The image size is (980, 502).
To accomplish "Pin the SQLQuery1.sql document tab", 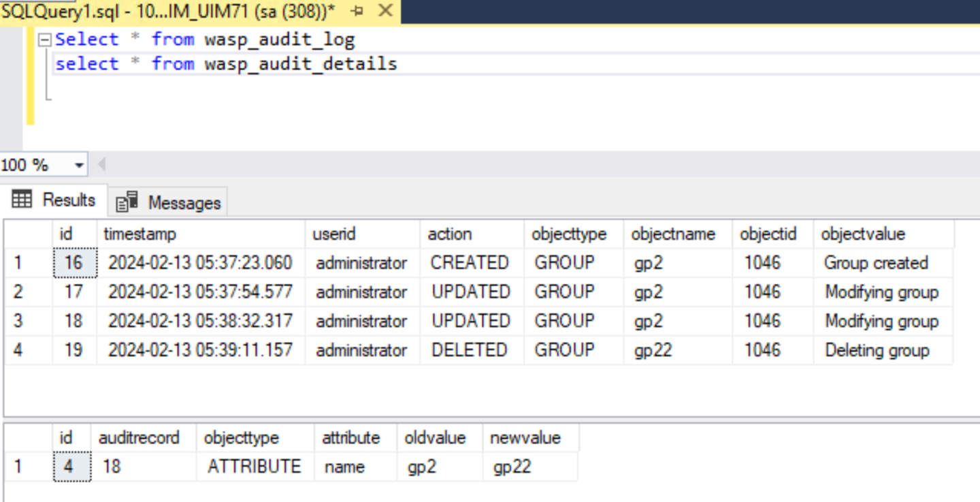I will click(358, 11).
